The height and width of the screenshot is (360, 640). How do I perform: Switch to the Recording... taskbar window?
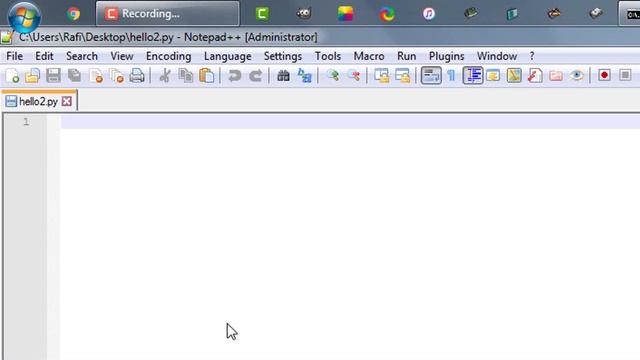click(x=168, y=13)
